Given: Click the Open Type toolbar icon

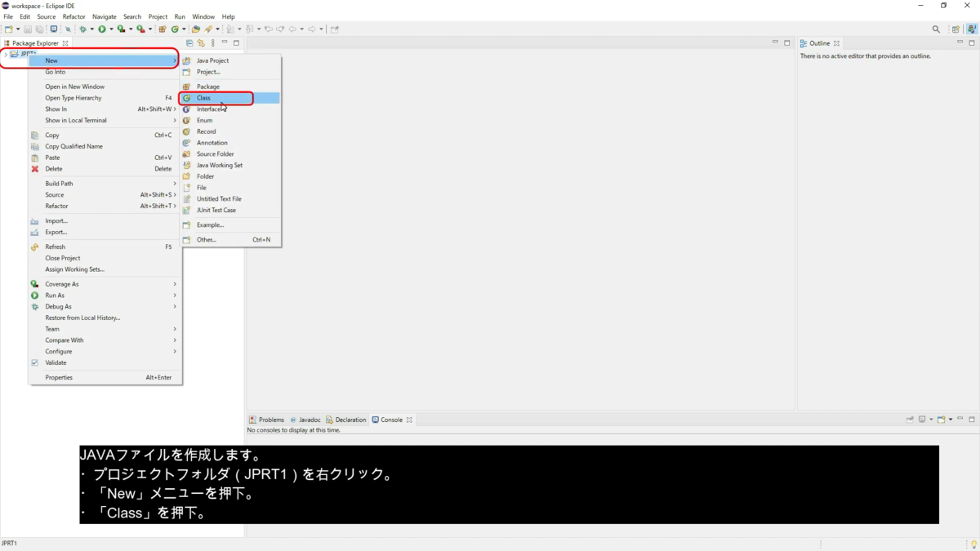Looking at the screenshot, I should (196, 29).
